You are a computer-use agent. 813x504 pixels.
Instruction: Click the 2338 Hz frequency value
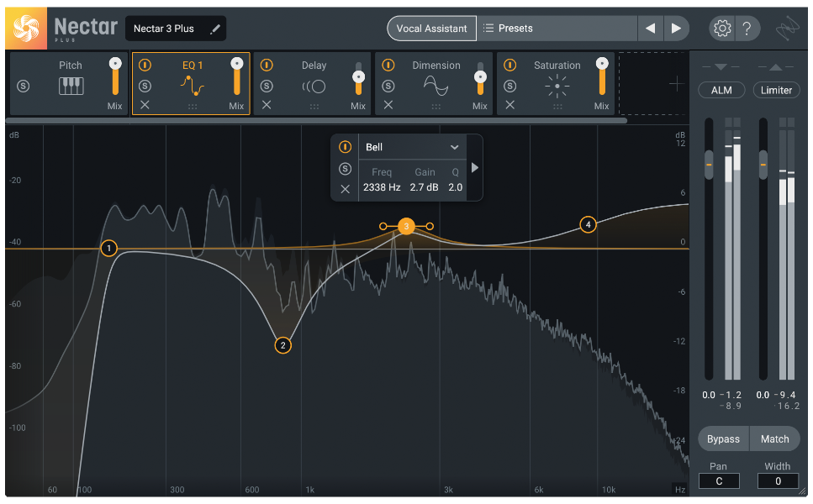[382, 187]
